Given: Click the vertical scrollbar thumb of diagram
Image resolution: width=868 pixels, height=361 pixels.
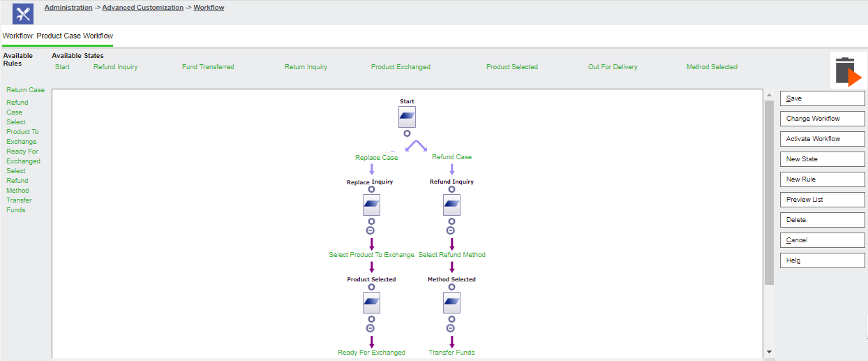Looking at the screenshot, I should (769, 192).
